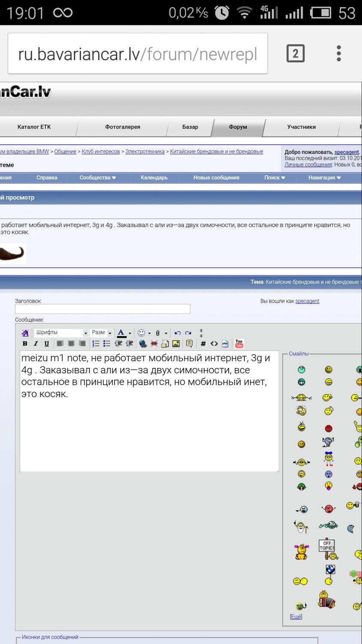The image size is (362, 644).
Task: Open Форум tab
Action: (x=238, y=127)
